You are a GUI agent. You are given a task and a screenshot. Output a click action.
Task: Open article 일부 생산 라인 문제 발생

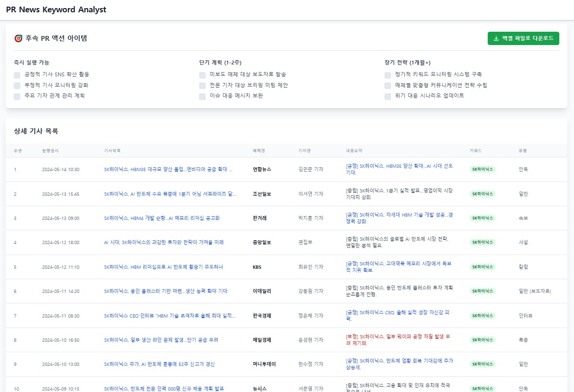point(161,340)
